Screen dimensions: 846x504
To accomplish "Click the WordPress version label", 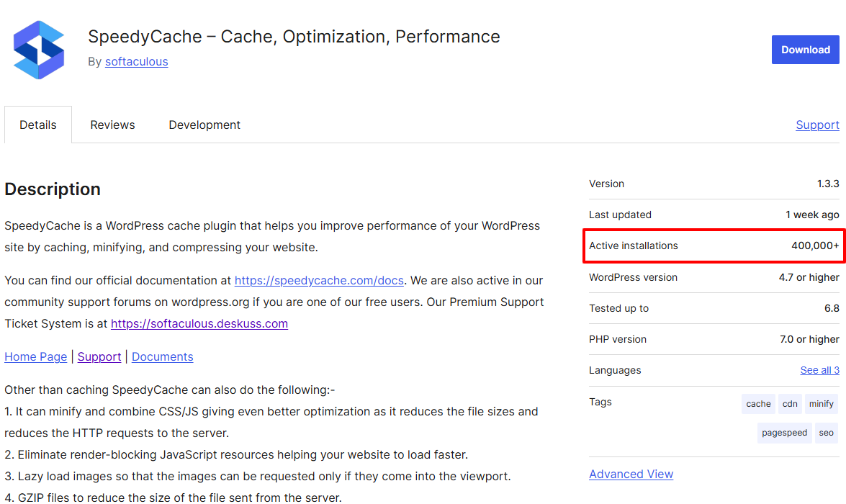I will pyautogui.click(x=633, y=277).
